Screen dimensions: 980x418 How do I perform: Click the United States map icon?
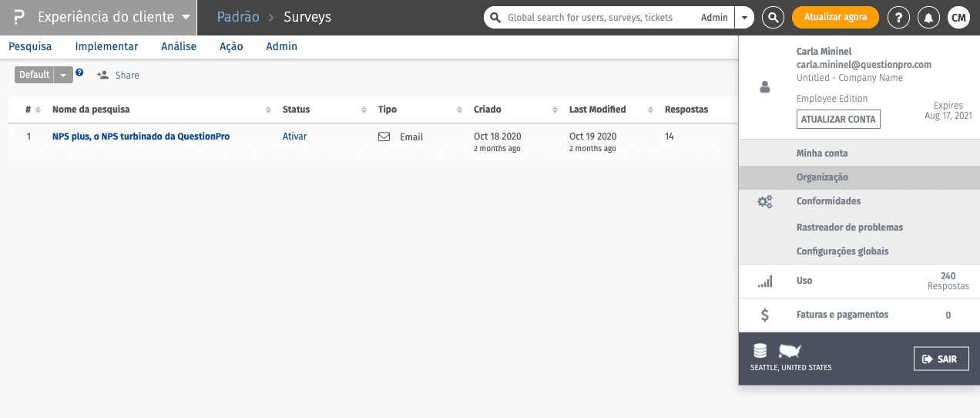click(790, 351)
